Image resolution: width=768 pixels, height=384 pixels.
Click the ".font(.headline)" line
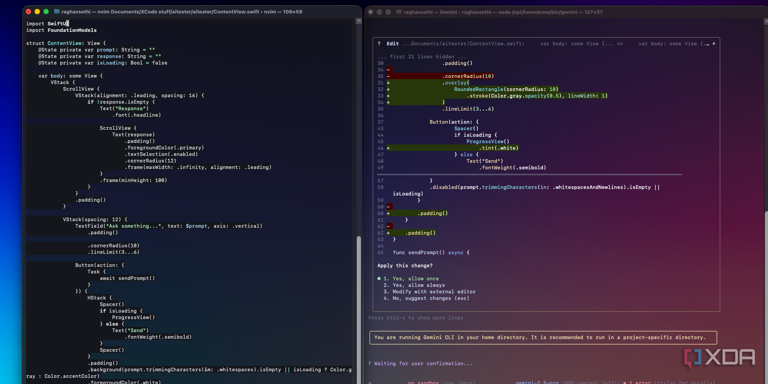(x=136, y=115)
